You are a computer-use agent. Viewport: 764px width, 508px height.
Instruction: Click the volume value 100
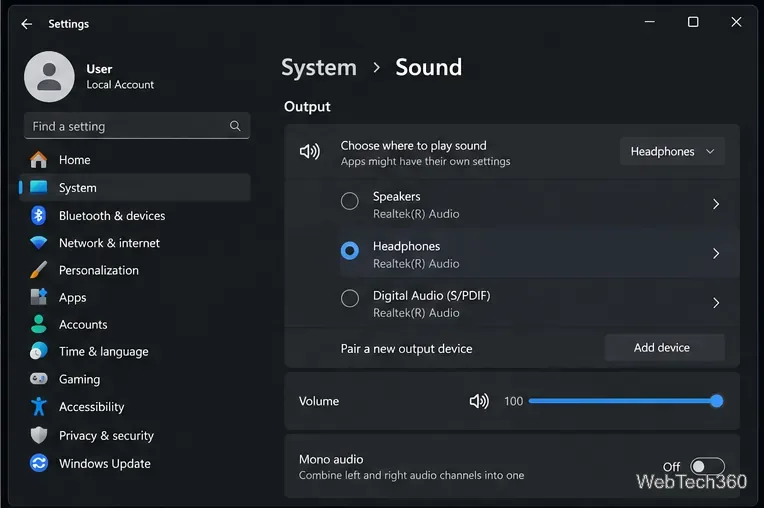(x=513, y=401)
